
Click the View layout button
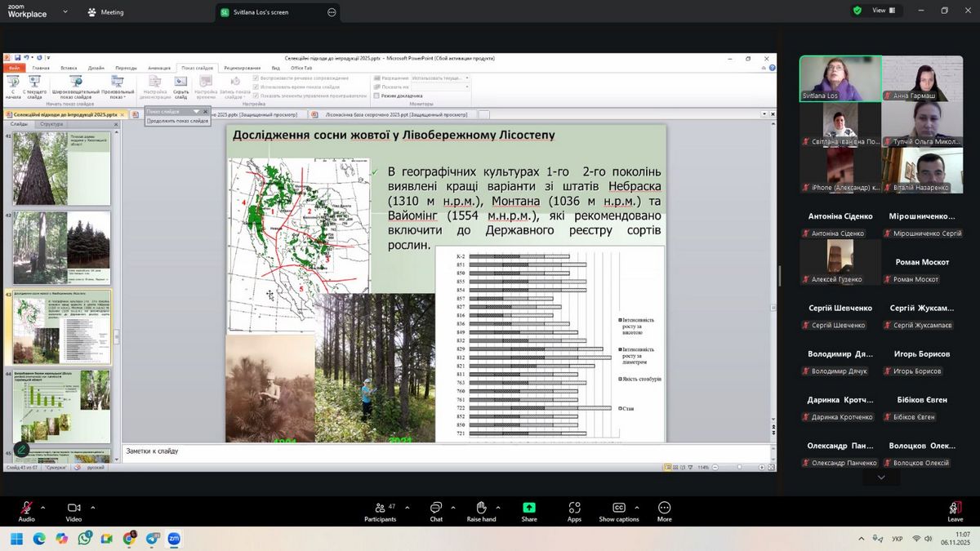pos(884,11)
